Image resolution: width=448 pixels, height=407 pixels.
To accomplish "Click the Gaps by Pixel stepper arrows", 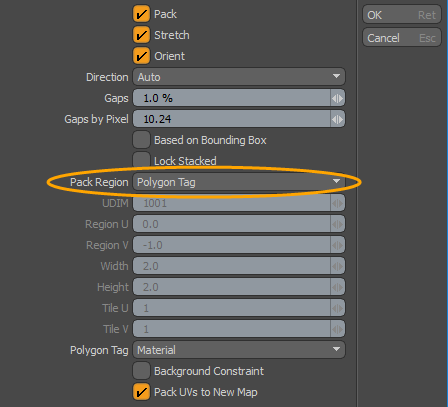I will (x=337, y=119).
